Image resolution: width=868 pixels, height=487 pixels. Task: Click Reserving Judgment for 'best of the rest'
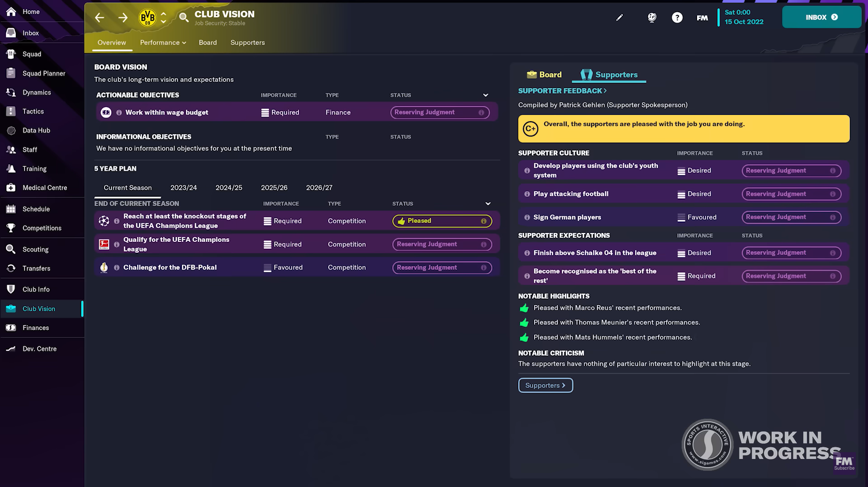791,276
